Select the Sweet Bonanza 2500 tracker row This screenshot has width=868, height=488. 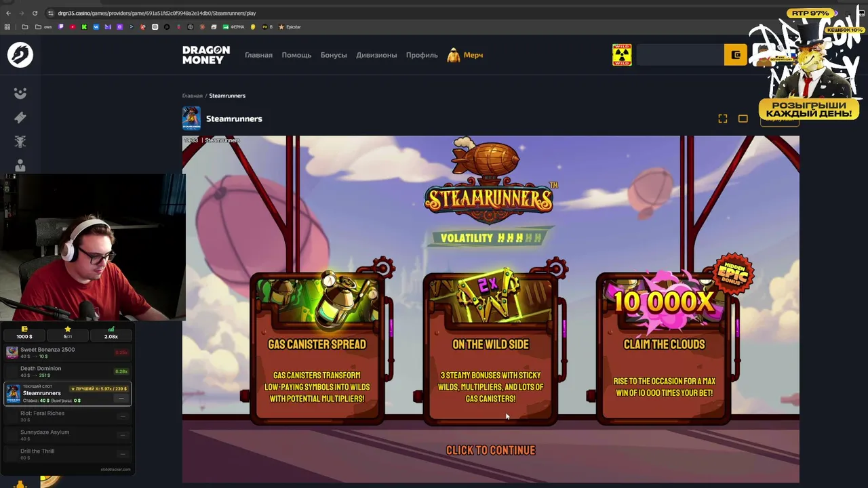tap(68, 352)
